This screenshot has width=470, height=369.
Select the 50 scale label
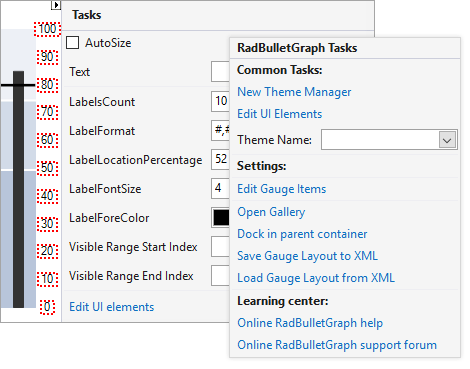[47, 168]
